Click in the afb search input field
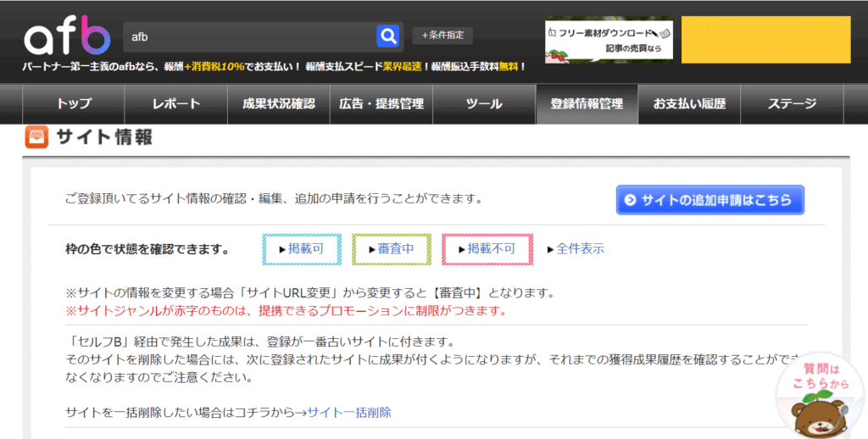Viewport: 868px width, 439px height. 250,36
